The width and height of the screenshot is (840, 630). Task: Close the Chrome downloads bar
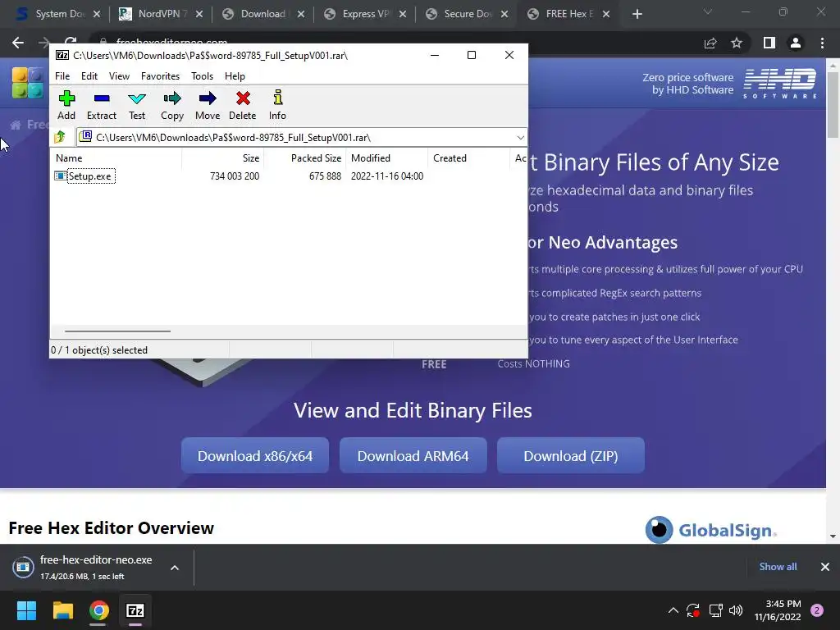pyautogui.click(x=825, y=567)
